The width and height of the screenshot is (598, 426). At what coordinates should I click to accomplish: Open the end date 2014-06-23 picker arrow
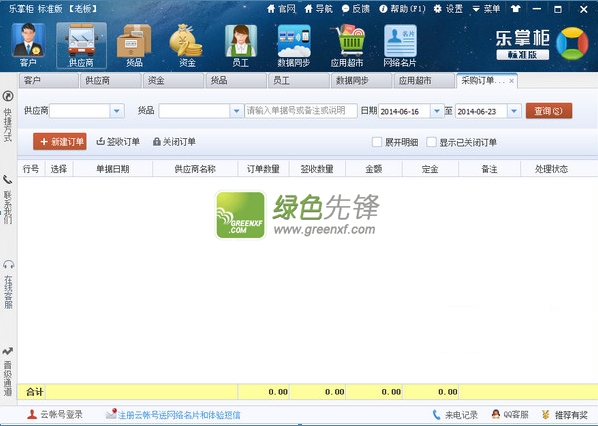(x=514, y=111)
